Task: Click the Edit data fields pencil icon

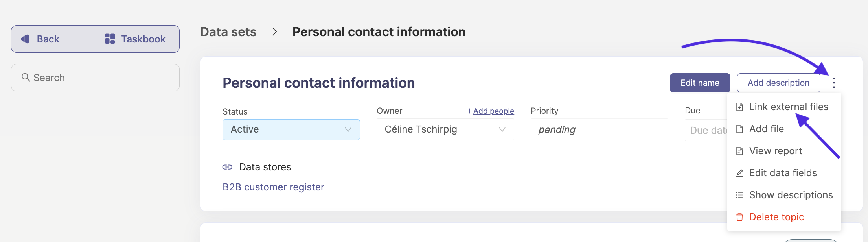Action: coord(739,173)
